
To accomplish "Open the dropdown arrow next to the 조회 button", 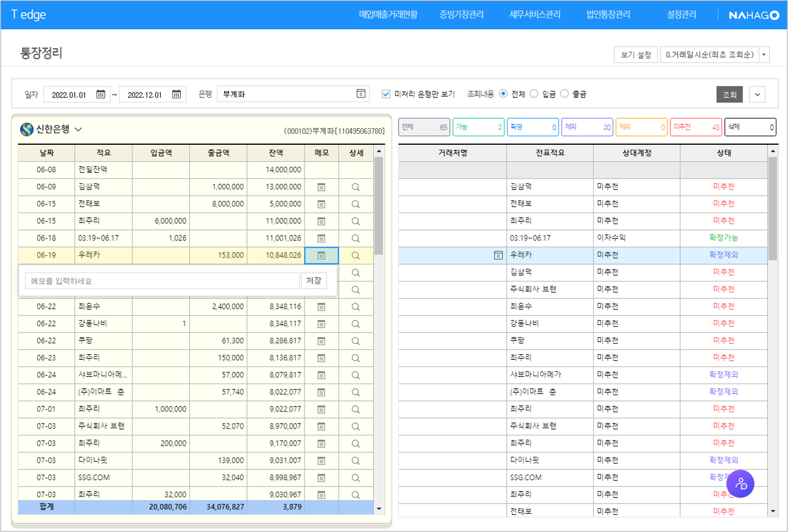I will pos(756,94).
